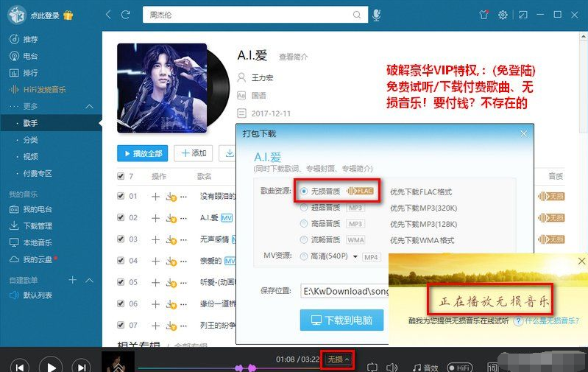Open more options for track 03

tap(183, 239)
